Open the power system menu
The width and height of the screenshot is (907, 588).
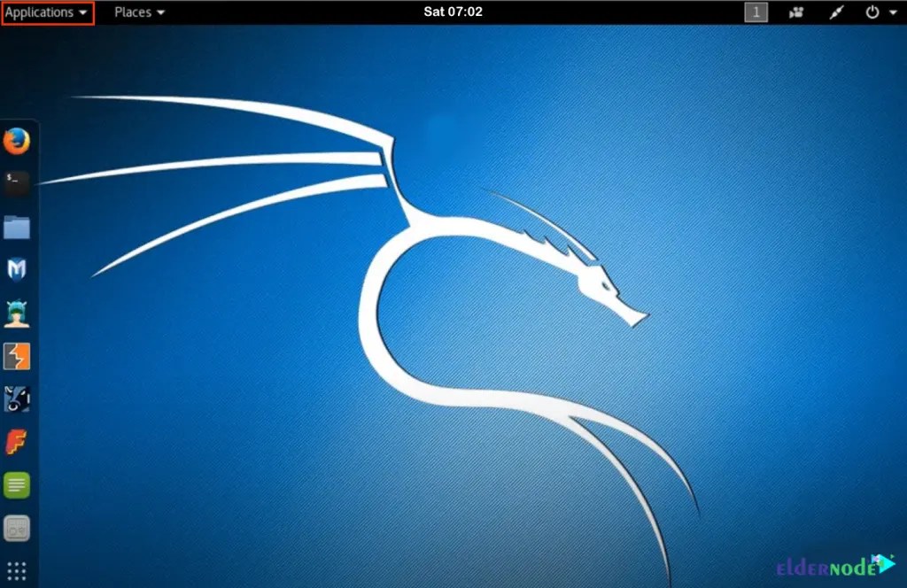[880, 12]
